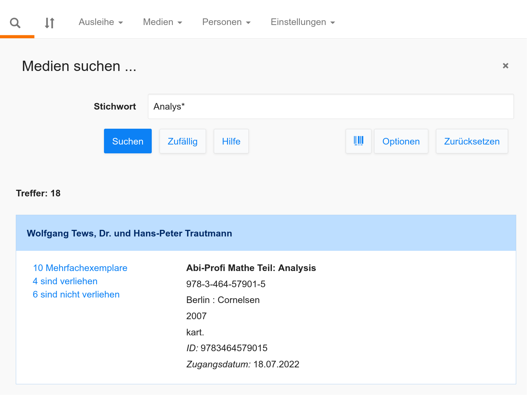Click the Zufällig button
The image size is (532, 399).
click(183, 141)
